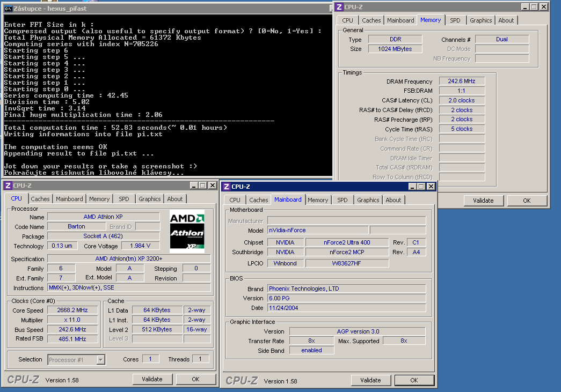Viewport: 561px width, 392px height.
Task: Select the CPU tab in the CPU window
Action: pyautogui.click(x=17, y=198)
